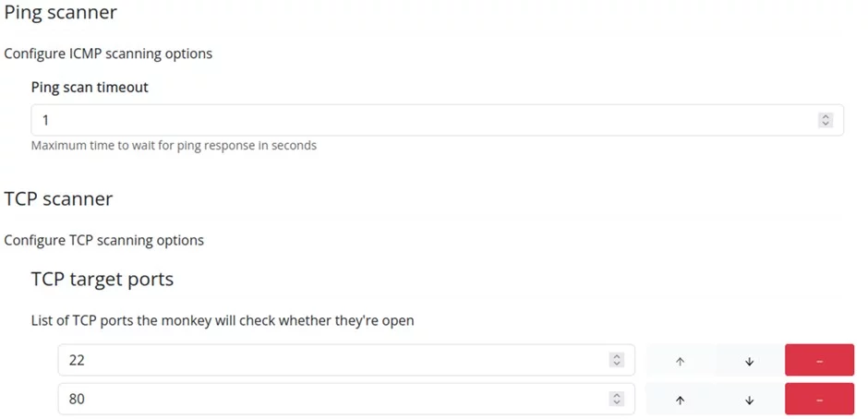Click the TCP target ports heading
868x419 pixels.
pyautogui.click(x=102, y=279)
